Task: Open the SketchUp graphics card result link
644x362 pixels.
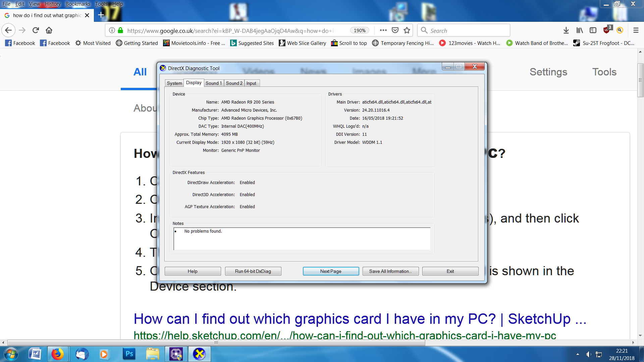Action: tap(360, 319)
